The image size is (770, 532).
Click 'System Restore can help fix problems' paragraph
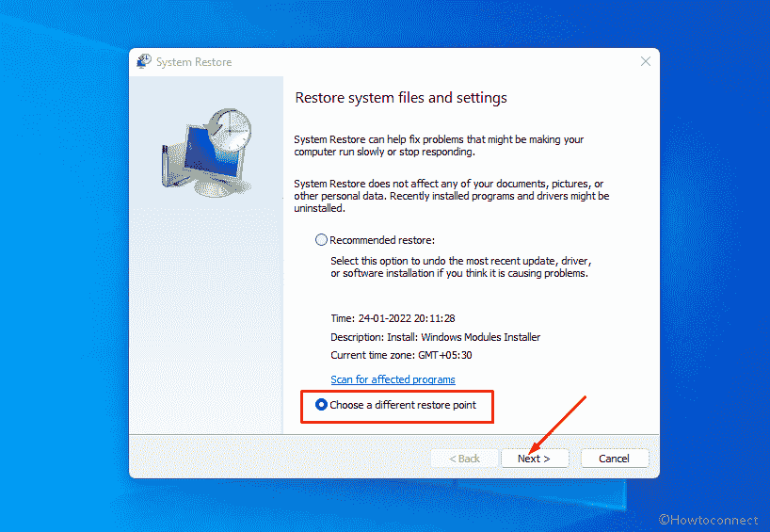click(439, 145)
